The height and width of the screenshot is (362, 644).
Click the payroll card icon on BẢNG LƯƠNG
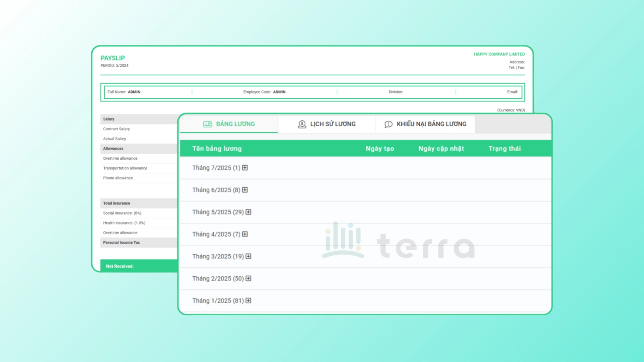coord(207,124)
